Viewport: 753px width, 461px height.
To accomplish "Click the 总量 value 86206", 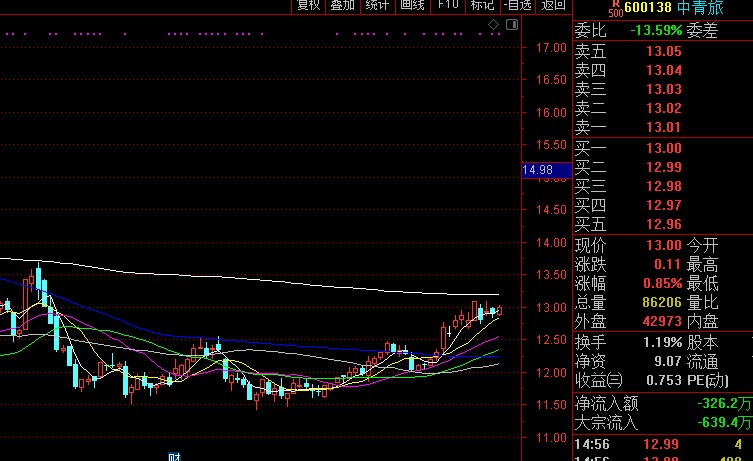I will pyautogui.click(x=662, y=302).
